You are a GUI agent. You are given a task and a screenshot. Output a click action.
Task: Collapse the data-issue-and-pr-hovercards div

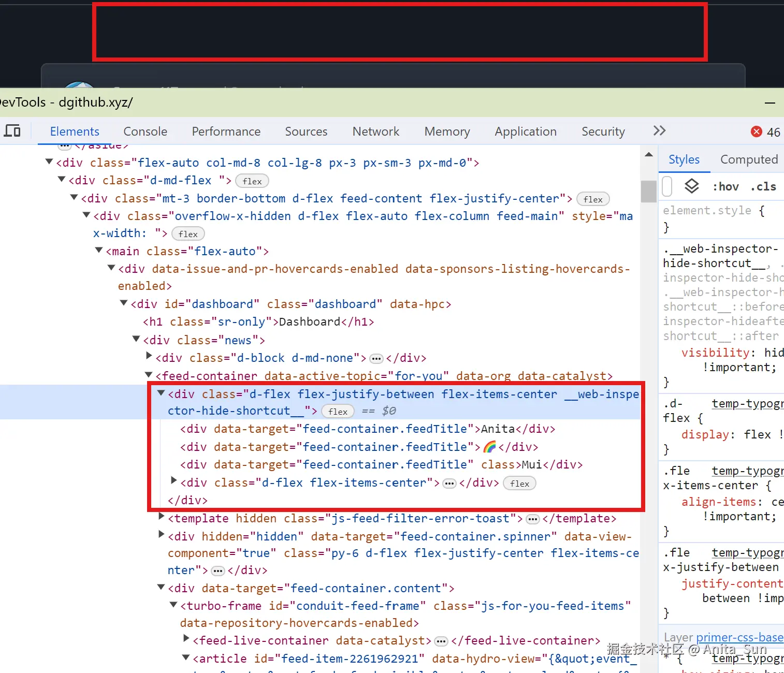[x=111, y=268]
